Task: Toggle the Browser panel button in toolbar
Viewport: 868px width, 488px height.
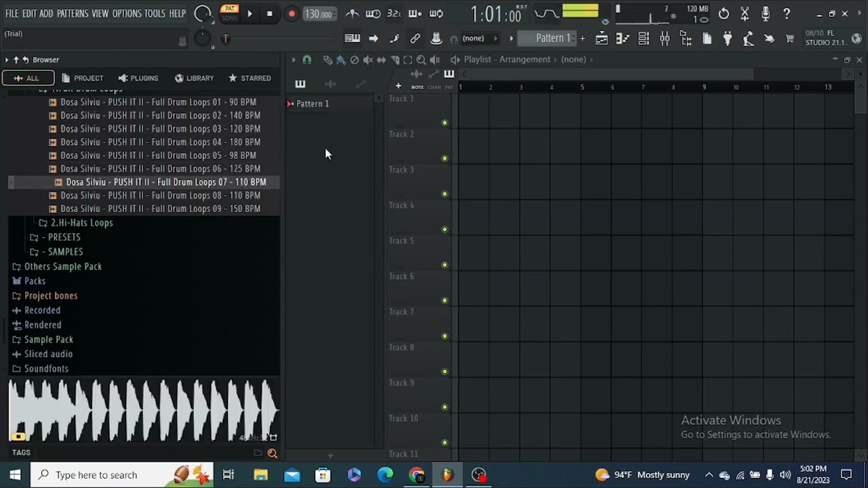Action: [686, 39]
